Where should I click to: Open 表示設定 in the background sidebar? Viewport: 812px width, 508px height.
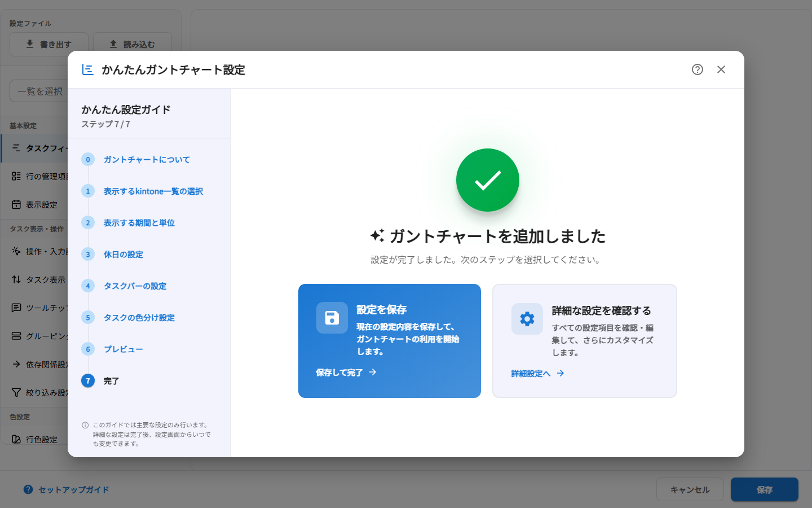click(34, 204)
